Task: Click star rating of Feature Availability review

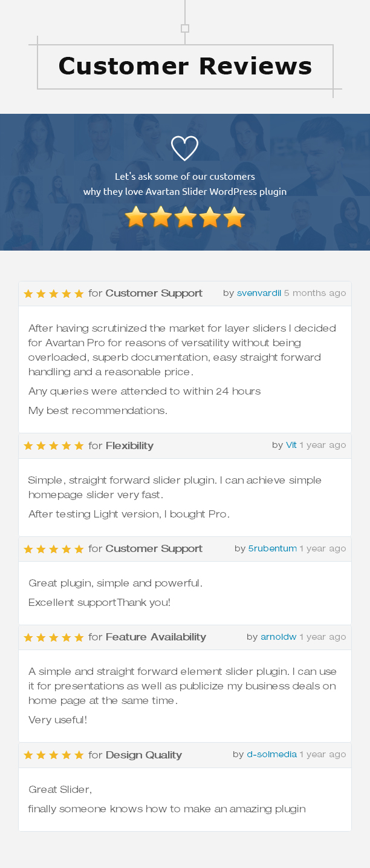Action: (x=54, y=637)
